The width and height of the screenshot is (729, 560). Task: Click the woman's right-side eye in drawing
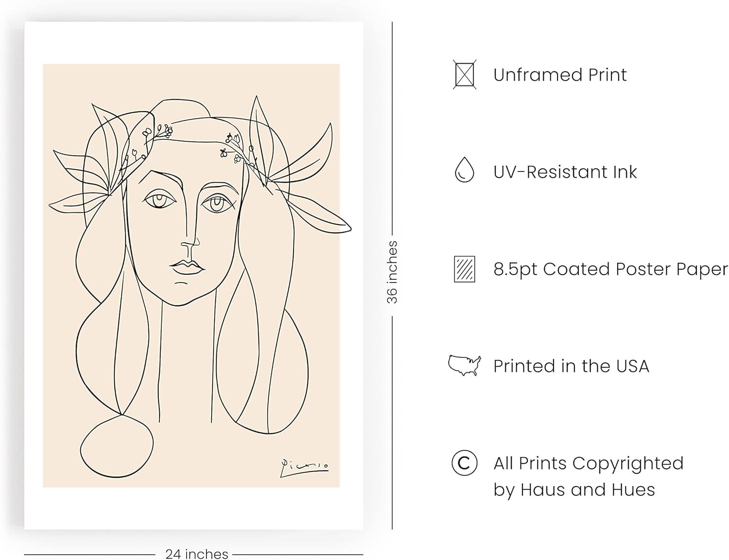coord(216,203)
